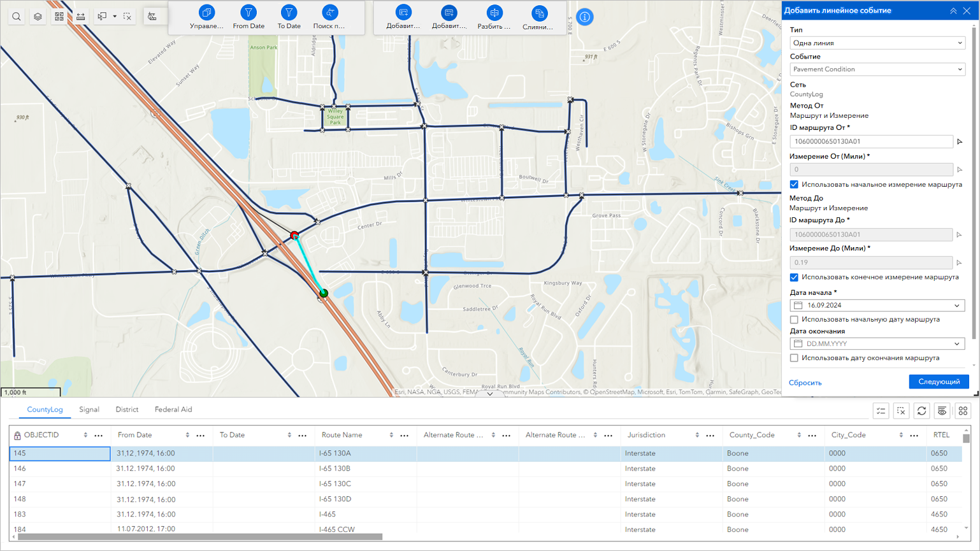
Task: Select the magnifier search tool on the map toolbar
Action: click(x=17, y=17)
